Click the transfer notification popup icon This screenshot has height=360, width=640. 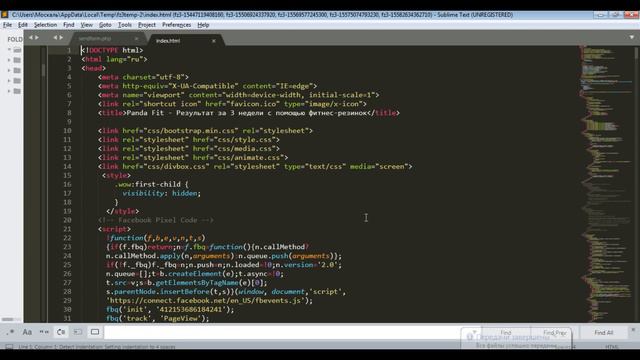pyautogui.click(x=470, y=337)
